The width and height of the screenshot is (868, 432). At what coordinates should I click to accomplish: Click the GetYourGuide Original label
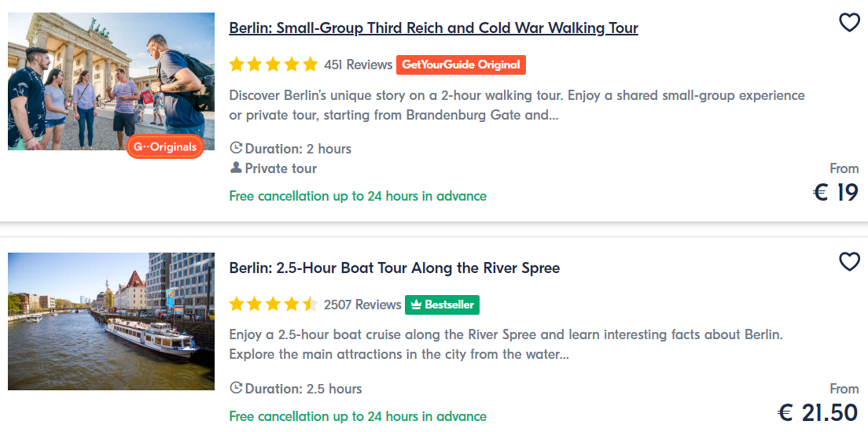pos(461,65)
